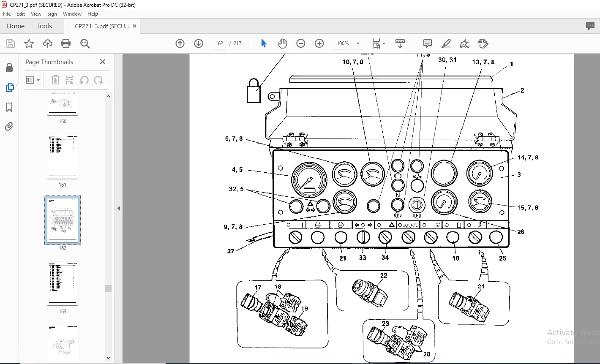Rotate pages counterclockwise in thumbnails panel
Viewport: 600px width, 364px height.
pos(84,80)
